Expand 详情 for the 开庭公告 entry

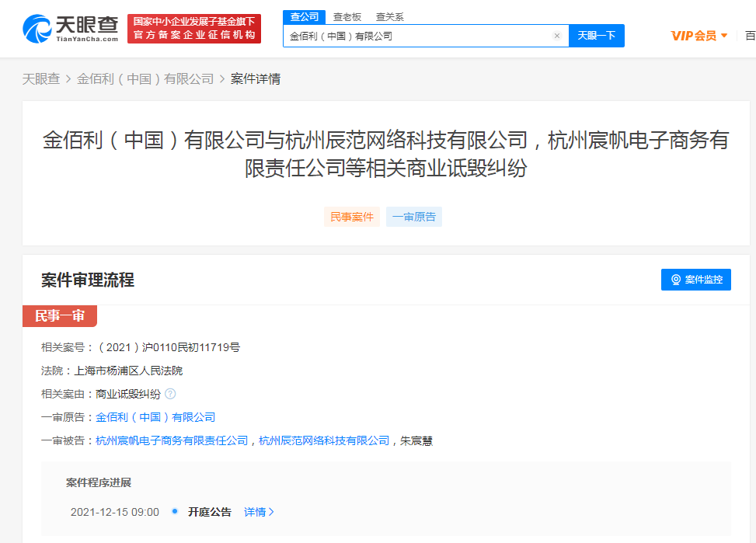pos(259,512)
